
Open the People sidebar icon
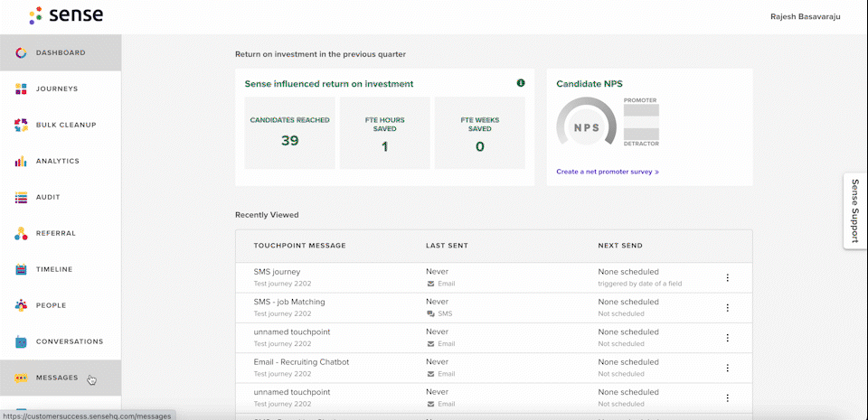[21, 305]
